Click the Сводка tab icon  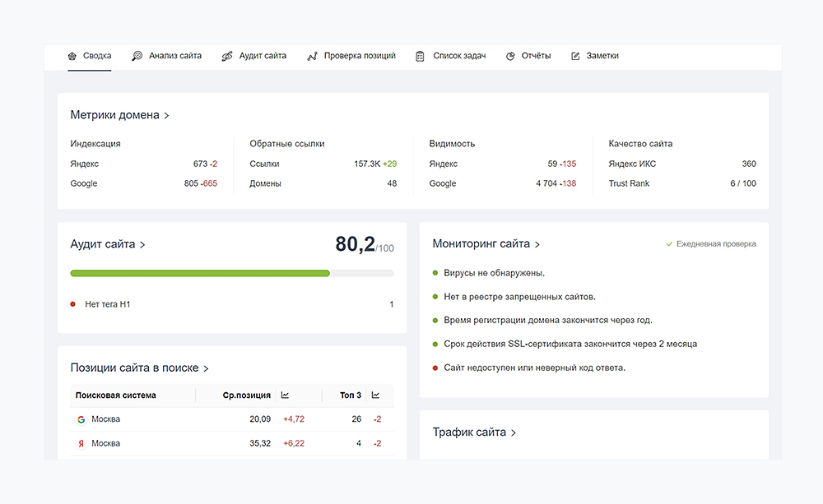(73, 56)
